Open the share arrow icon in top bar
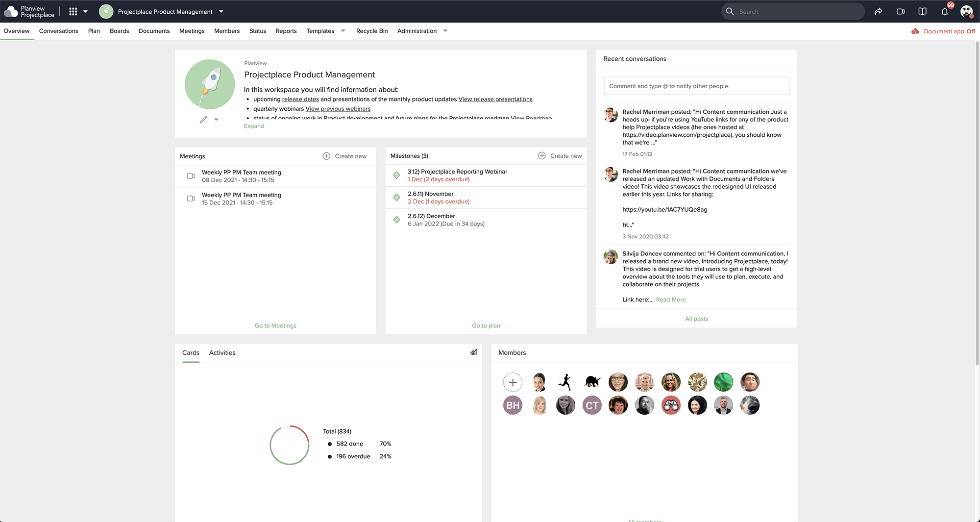This screenshot has height=522, width=980. click(878, 11)
